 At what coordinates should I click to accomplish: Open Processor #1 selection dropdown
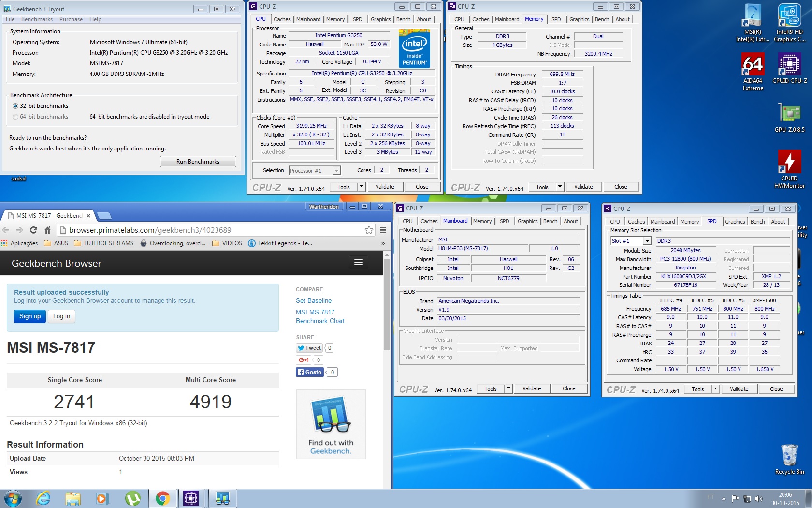(x=315, y=171)
